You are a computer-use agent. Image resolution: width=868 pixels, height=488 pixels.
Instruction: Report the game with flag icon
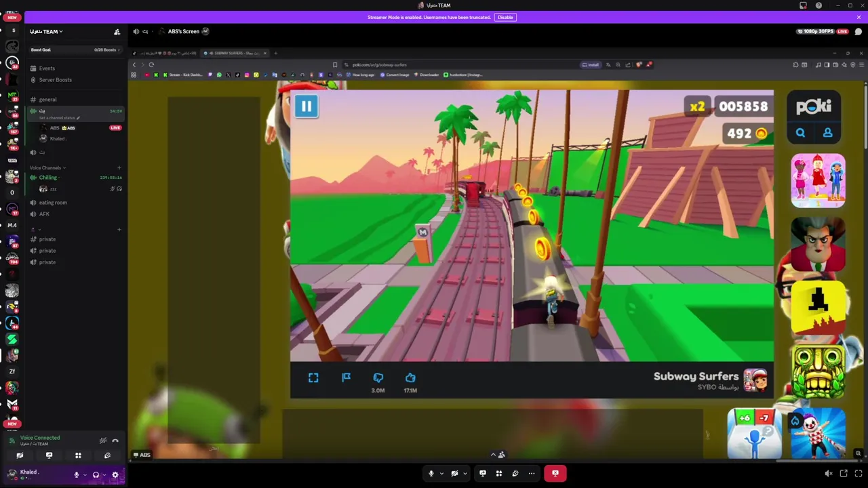click(x=346, y=378)
